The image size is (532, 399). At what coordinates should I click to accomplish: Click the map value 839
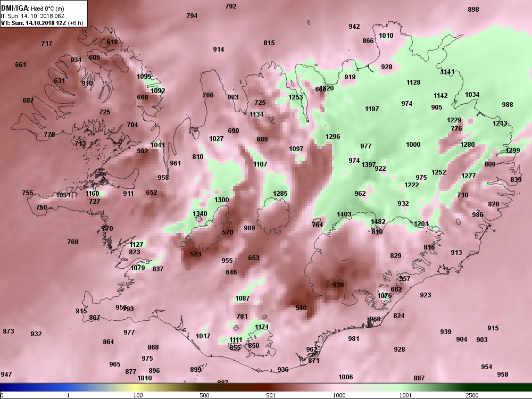516,179
